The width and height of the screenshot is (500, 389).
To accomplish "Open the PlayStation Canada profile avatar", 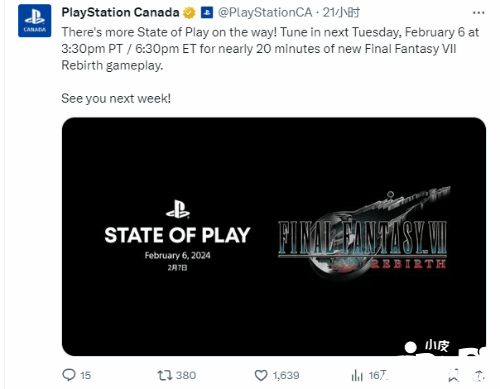I will 35,21.
